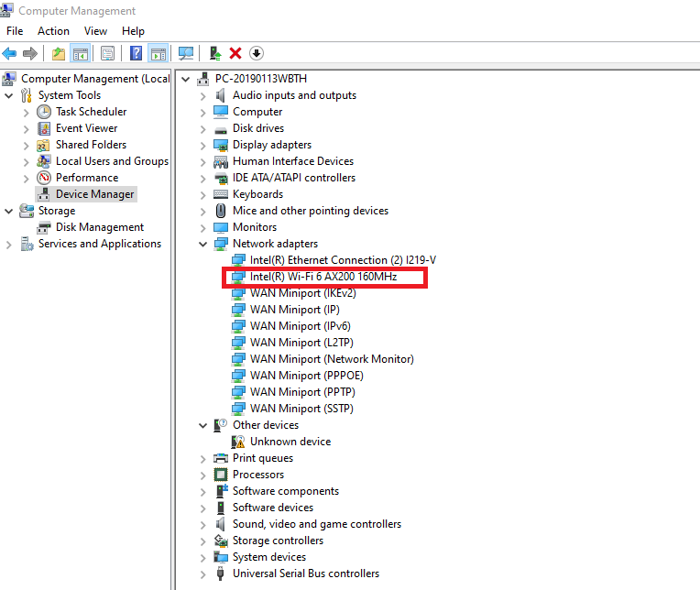Viewport: 700px width, 590px height.
Task: Click the Up one level folder icon
Action: pos(59,53)
